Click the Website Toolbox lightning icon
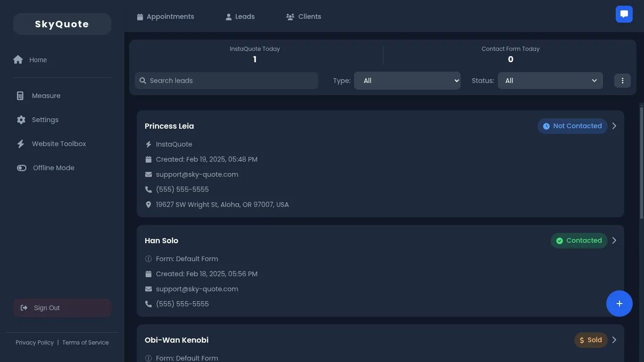This screenshot has height=362, width=644. [x=21, y=144]
